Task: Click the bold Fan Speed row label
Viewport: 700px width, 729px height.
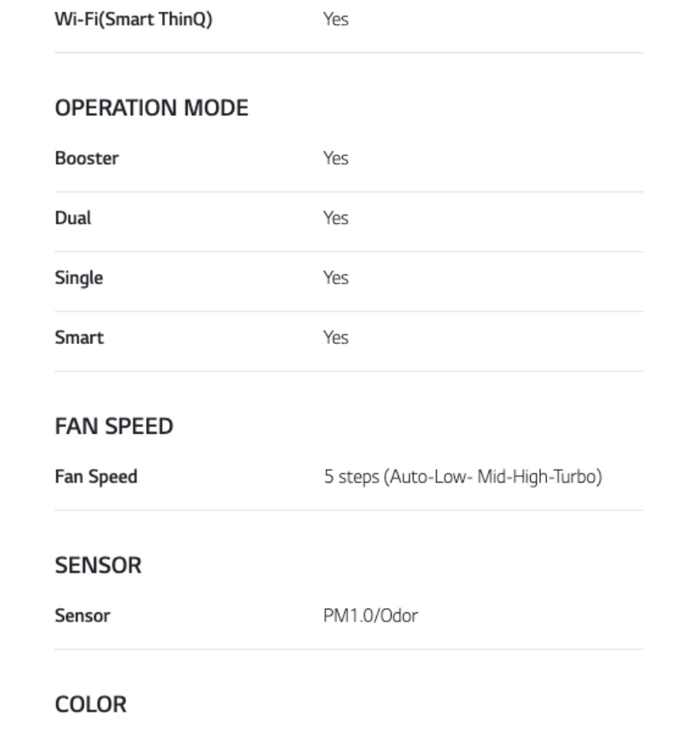Action: pos(96,477)
